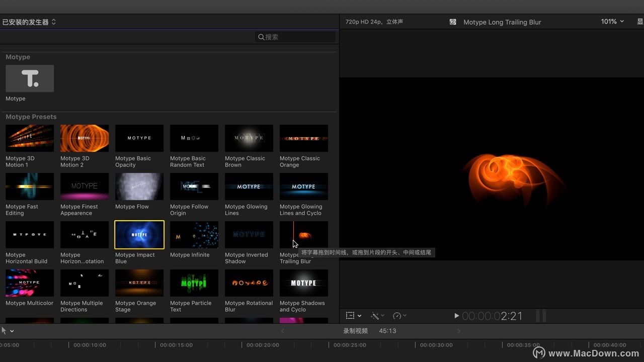Open the Select arrow tool menu
The height and width of the screenshot is (362, 644).
(x=8, y=331)
